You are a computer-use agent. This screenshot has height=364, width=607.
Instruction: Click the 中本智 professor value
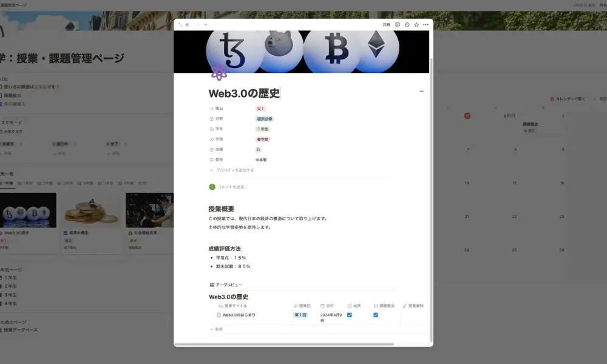tap(261, 160)
